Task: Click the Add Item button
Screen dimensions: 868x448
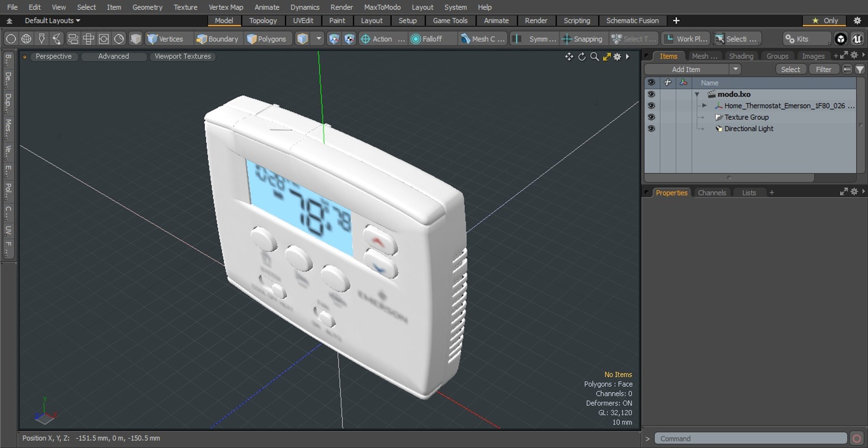Action: tap(686, 69)
